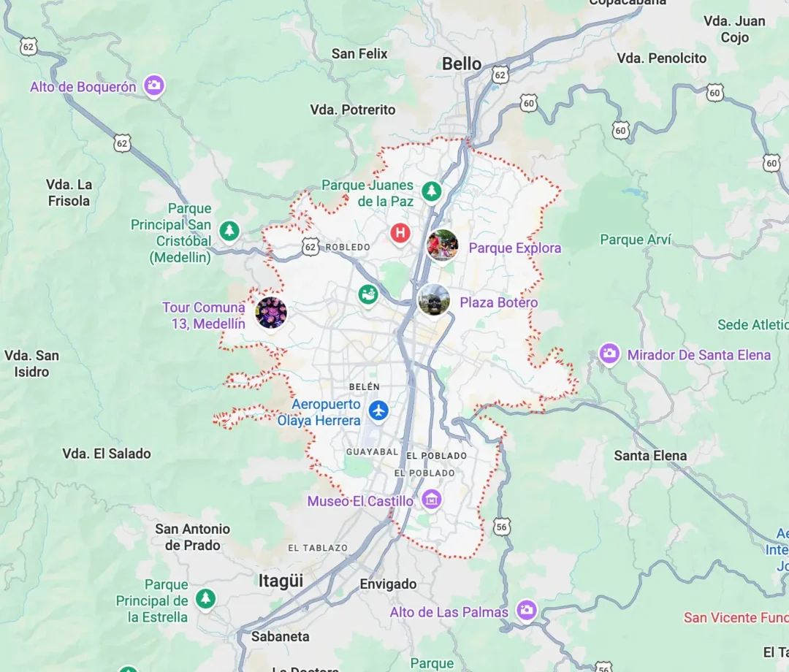This screenshot has width=789, height=672.
Task: Click the red hospital H marker
Action: pos(400,233)
